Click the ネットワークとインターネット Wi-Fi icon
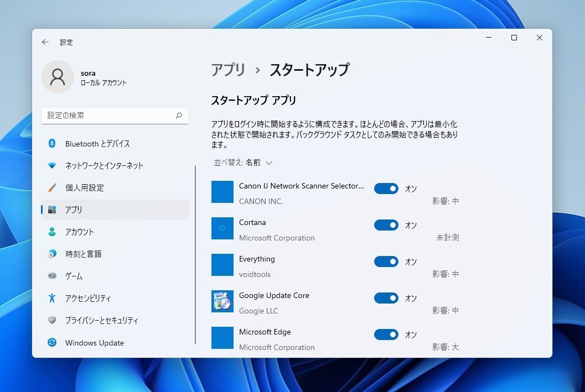585x392 pixels. (52, 166)
